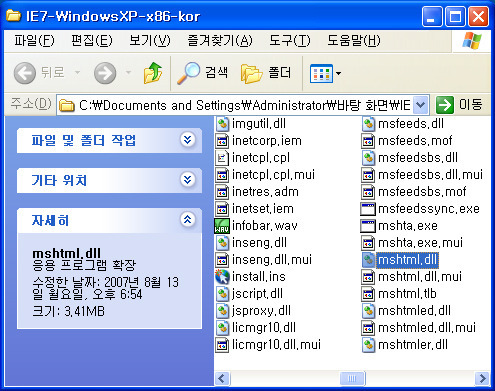The image size is (495, 391).
Task: Open the address bar dropdown
Action: click(x=421, y=105)
